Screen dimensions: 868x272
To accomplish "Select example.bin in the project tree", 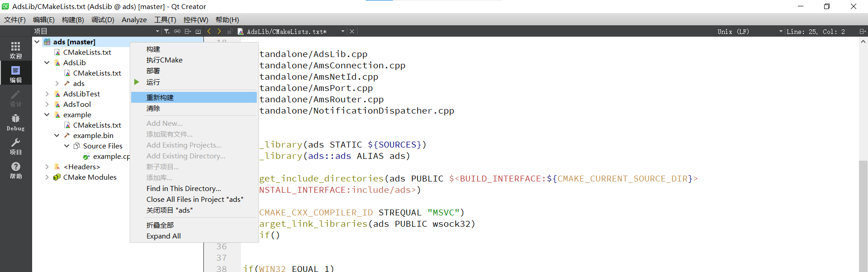I will click(x=93, y=135).
